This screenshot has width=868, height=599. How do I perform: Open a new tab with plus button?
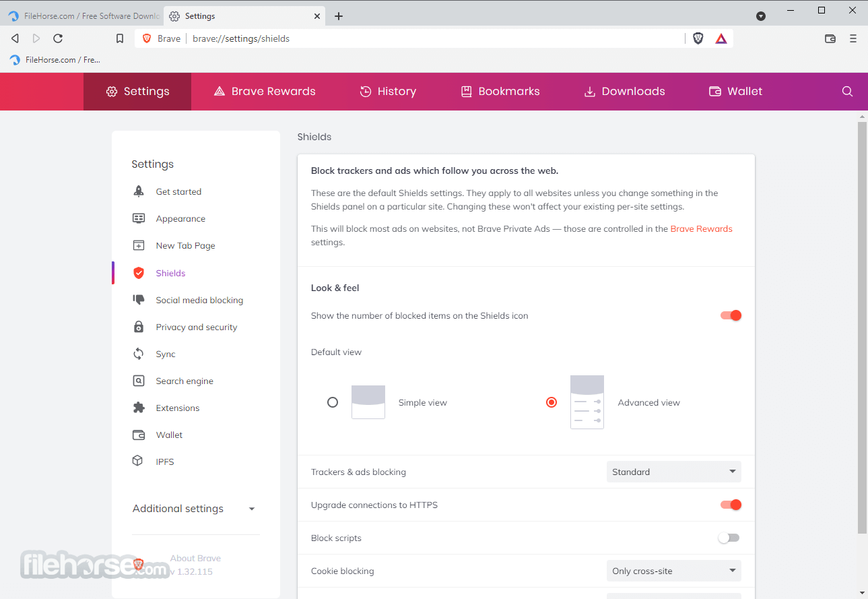click(339, 16)
